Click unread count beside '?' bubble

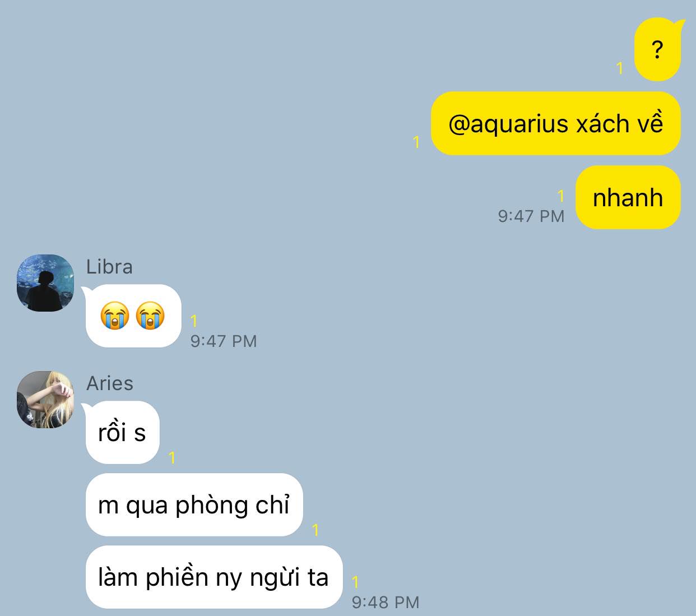pyautogui.click(x=620, y=68)
